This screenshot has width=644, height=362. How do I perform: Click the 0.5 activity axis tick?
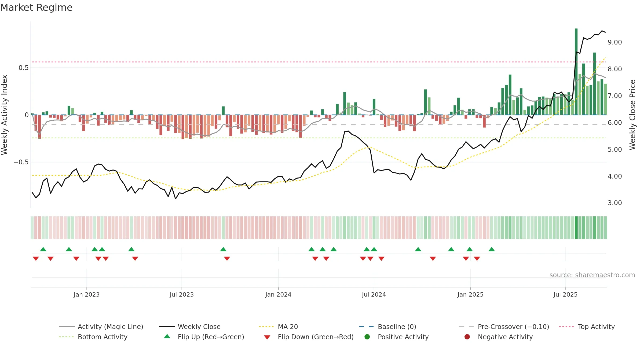[x=24, y=68]
